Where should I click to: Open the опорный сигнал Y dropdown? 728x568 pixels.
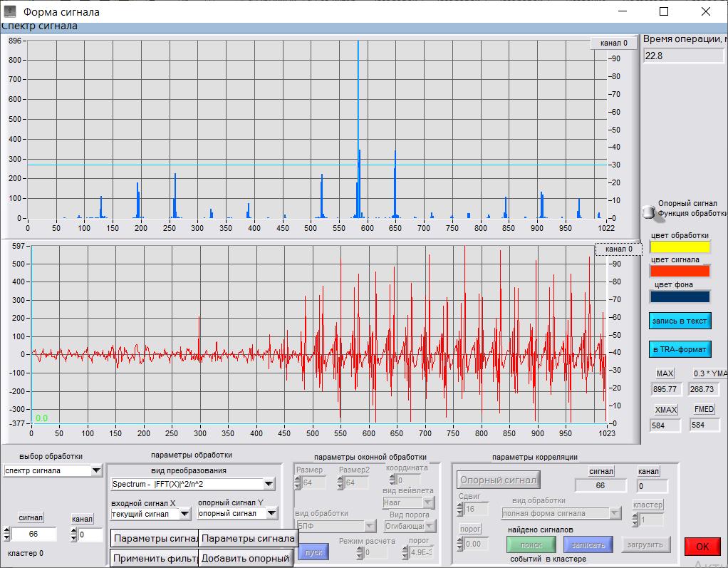(x=271, y=513)
